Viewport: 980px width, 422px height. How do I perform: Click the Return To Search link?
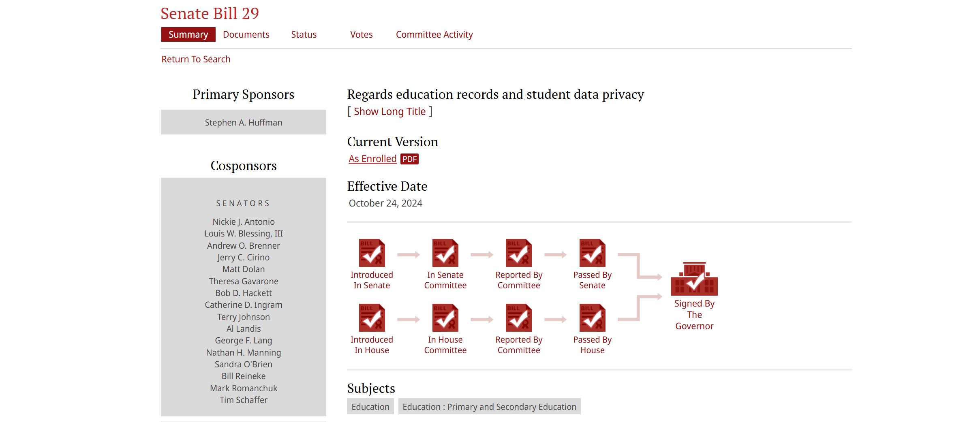pos(196,59)
